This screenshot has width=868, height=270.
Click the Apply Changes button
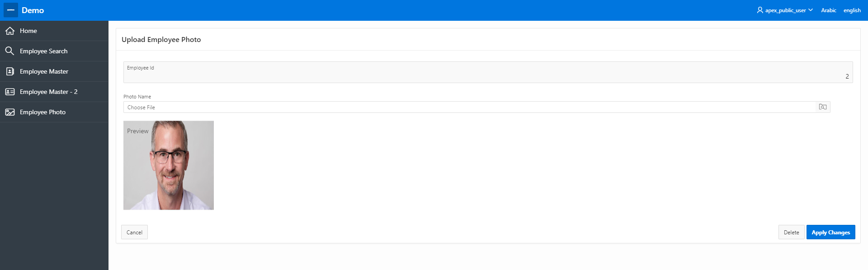(831, 232)
